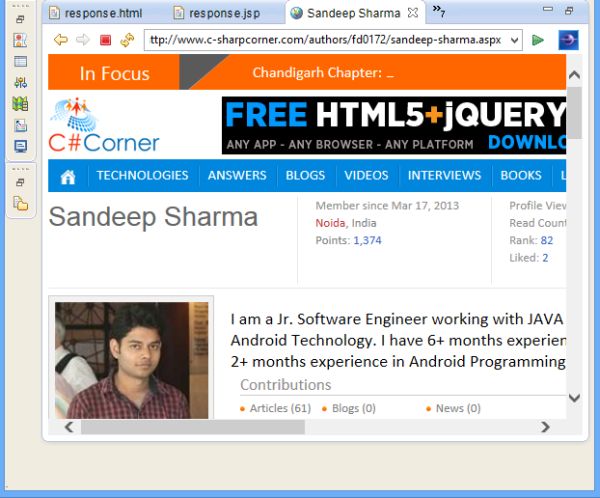This screenshot has height=498, width=600.
Task: Click the C# Corner home icon
Action: pyautogui.click(x=68, y=176)
